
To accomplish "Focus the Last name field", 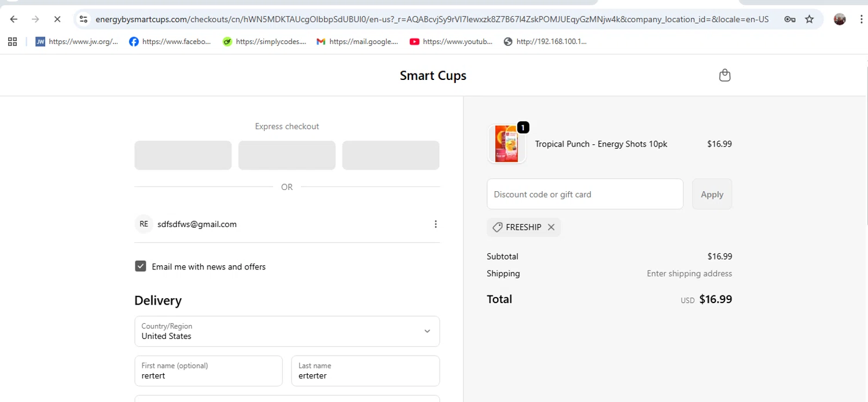I will [365, 371].
